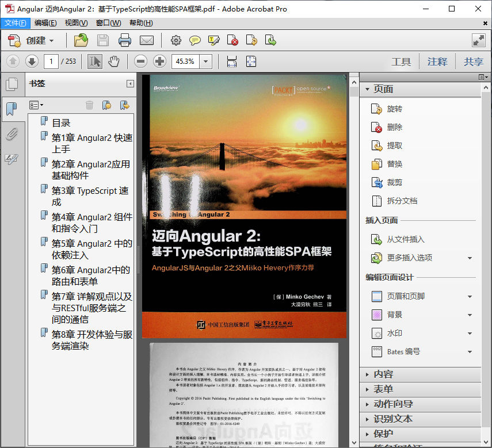Viewport: 492px width, 448px height.
Task: Select bookmark 第3章 TypeScript 速成
Action: (90, 197)
